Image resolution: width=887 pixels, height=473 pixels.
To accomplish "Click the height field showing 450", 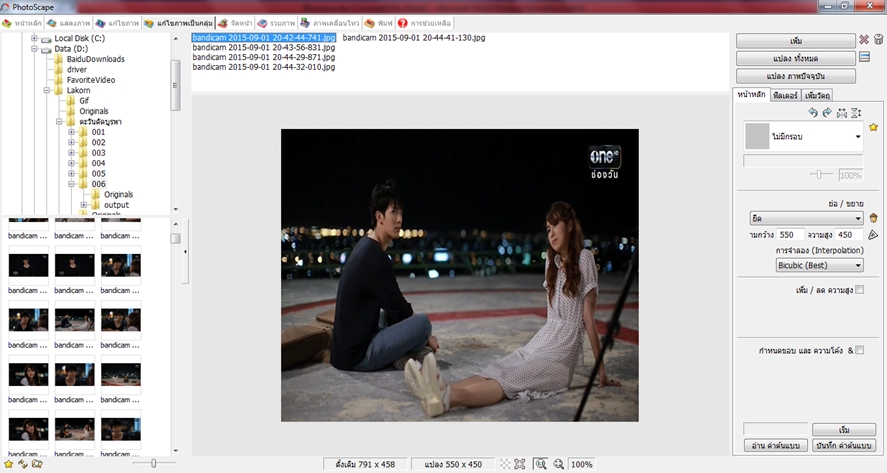I will click(x=850, y=234).
